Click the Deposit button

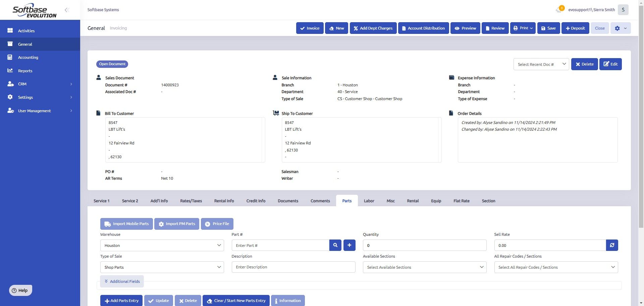pyautogui.click(x=575, y=28)
